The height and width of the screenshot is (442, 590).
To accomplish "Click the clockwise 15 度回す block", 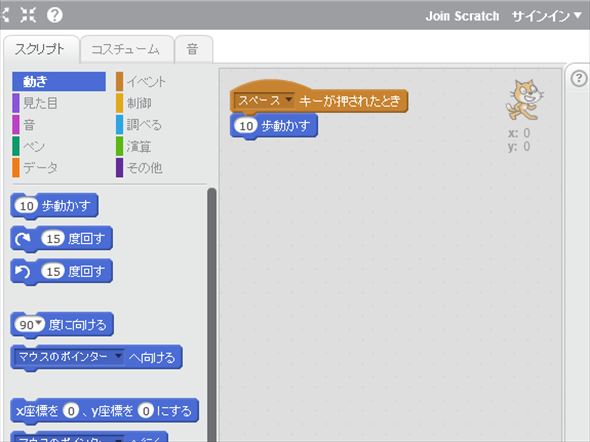I will (61, 238).
